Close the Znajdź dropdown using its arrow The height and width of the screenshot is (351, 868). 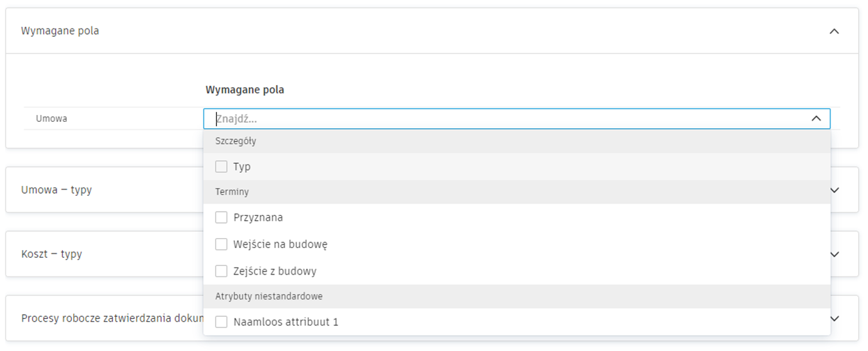pos(816,119)
